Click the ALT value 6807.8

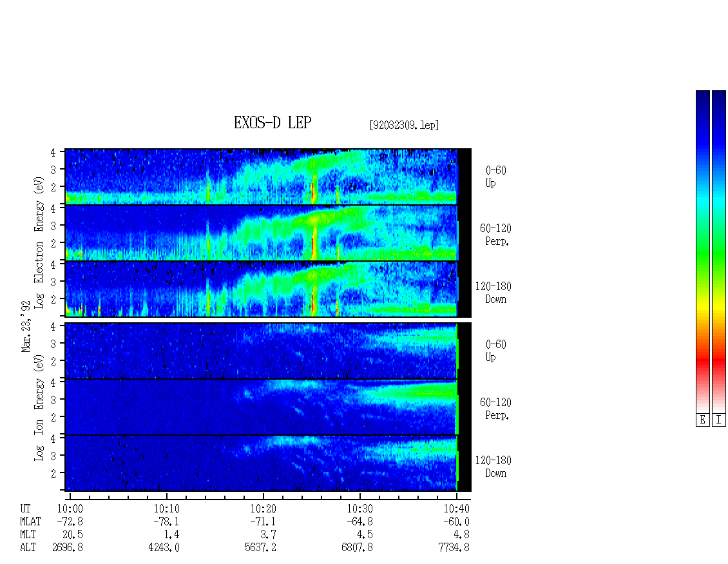click(x=357, y=548)
